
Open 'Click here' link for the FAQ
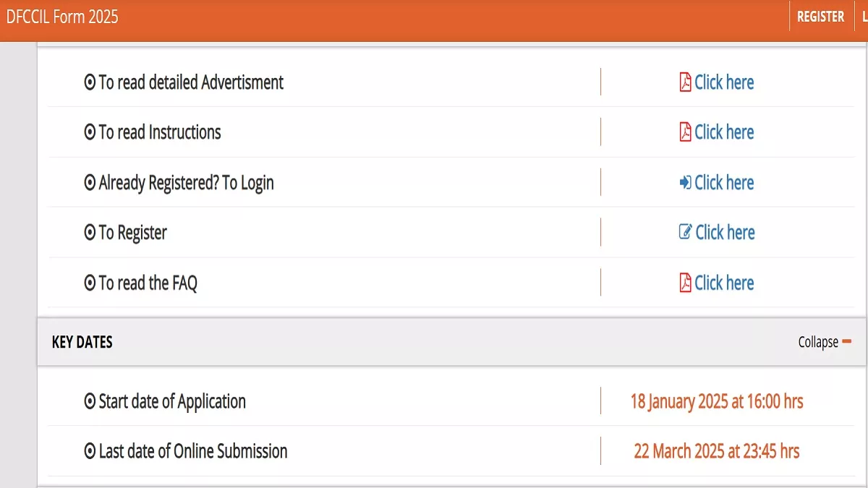pos(724,283)
